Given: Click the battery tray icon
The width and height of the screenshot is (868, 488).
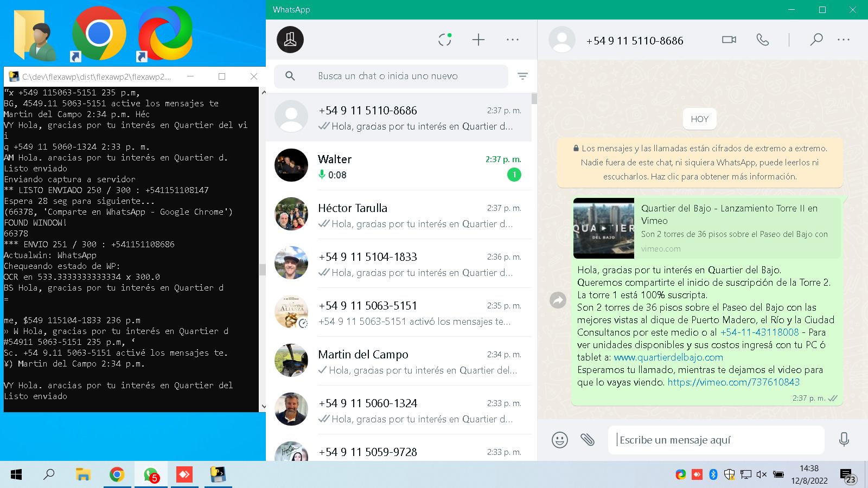Looking at the screenshot, I should [x=778, y=474].
